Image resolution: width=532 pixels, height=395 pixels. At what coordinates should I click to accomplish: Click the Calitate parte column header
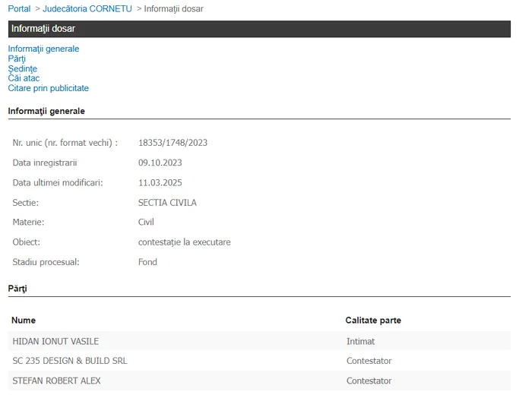(373, 321)
